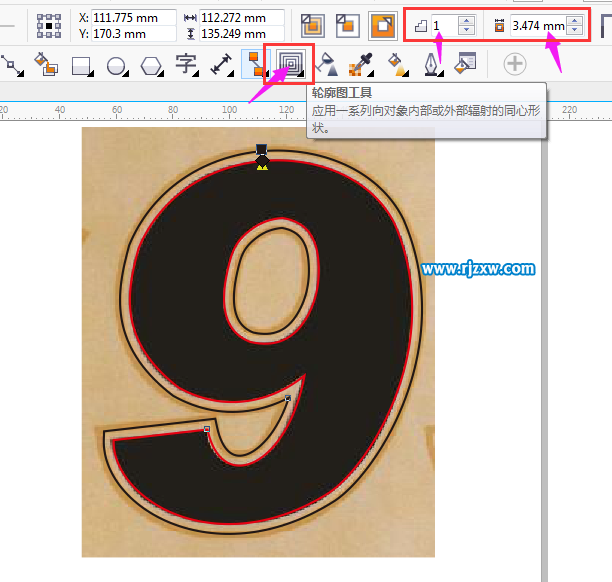Decrease the contour steps value
612x582 pixels.
click(x=466, y=30)
